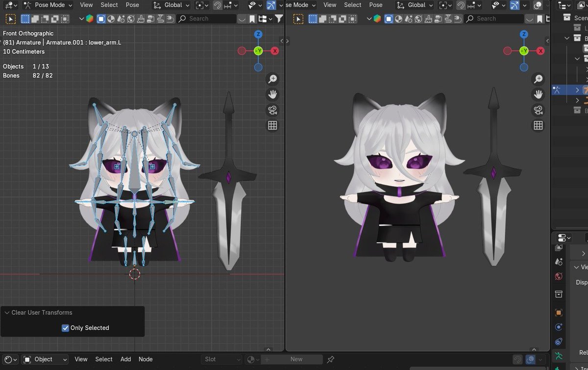Select tweak tool icon in left viewport
Image resolution: width=588 pixels, height=370 pixels.
[11, 19]
